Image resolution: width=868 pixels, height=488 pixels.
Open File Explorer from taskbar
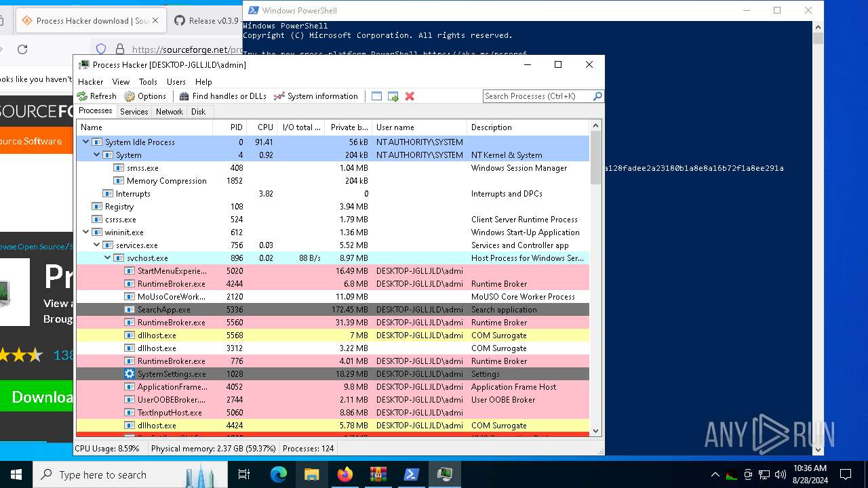[311, 475]
